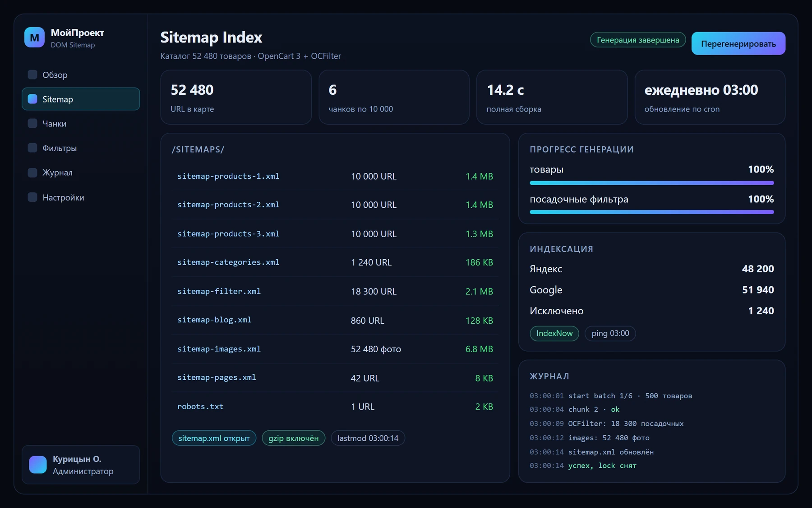This screenshot has height=508, width=812.
Task: Click the товары progress bar
Action: click(x=652, y=183)
